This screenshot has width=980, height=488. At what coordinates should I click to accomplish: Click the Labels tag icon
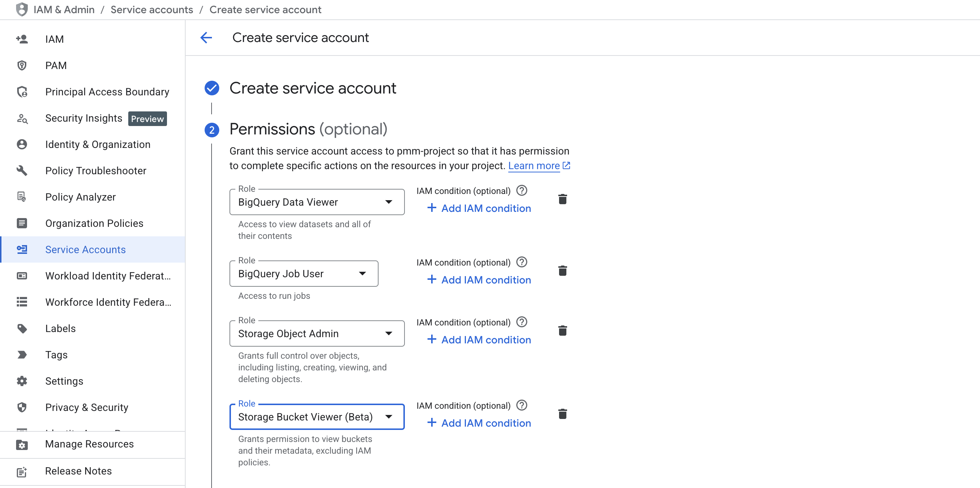point(22,328)
